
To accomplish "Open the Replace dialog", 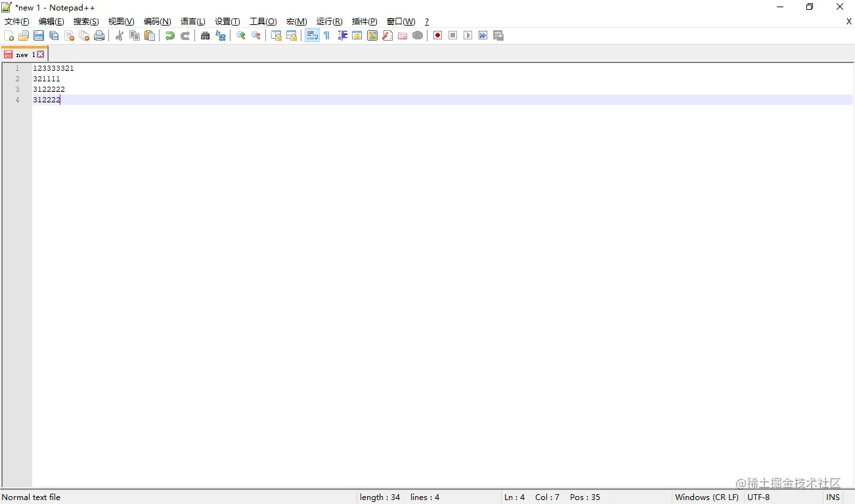I will click(x=221, y=35).
